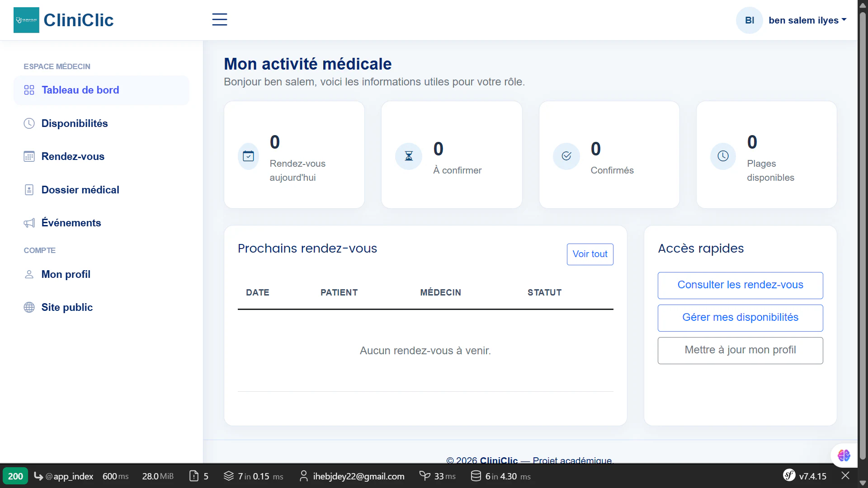
Task: Click the scrollbar up arrow
Action: pyautogui.click(x=863, y=5)
